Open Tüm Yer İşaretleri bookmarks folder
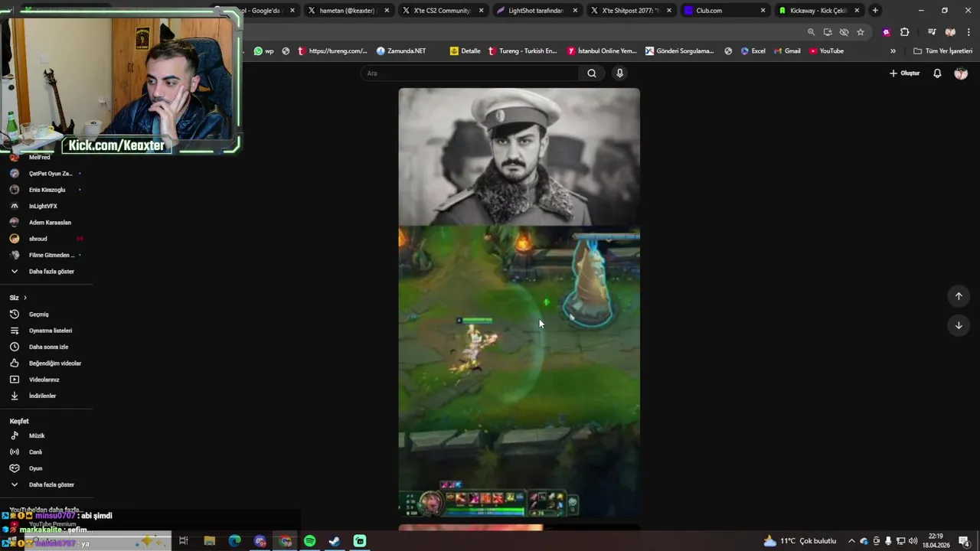The height and width of the screenshot is (551, 980). (942, 51)
